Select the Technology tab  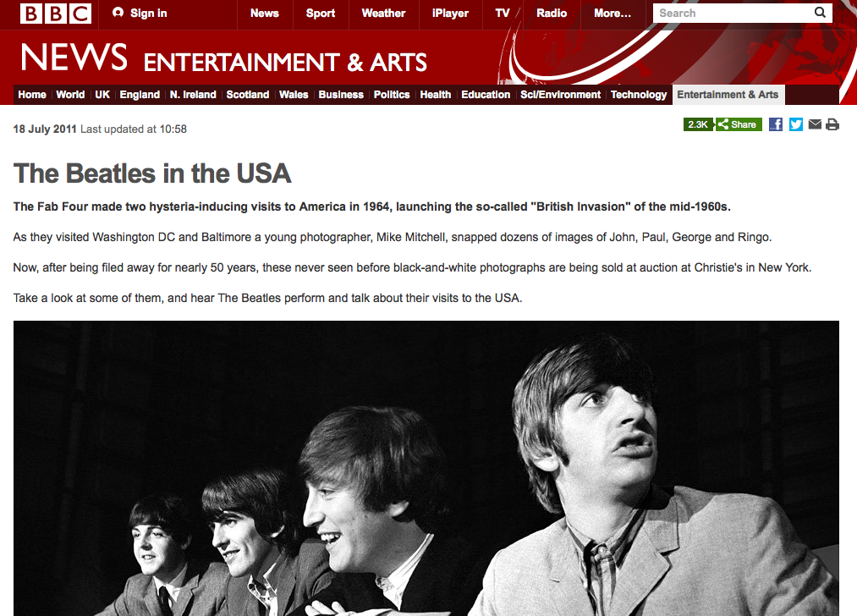(639, 95)
